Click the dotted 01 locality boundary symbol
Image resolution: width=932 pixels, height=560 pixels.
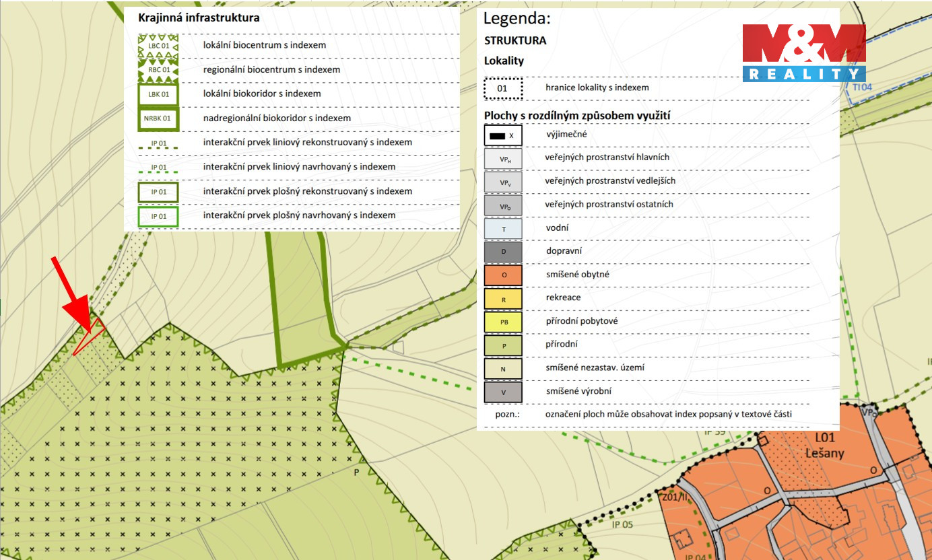pos(502,88)
